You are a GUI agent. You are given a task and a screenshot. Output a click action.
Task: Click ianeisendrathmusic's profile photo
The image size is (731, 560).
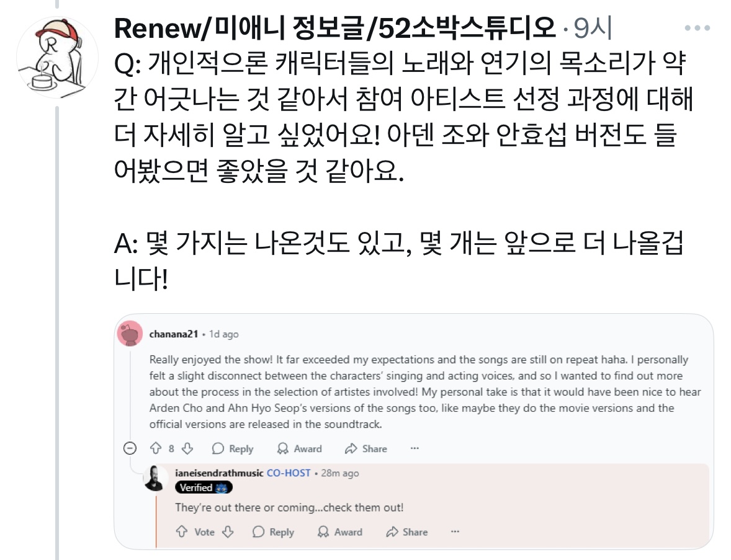click(x=155, y=478)
